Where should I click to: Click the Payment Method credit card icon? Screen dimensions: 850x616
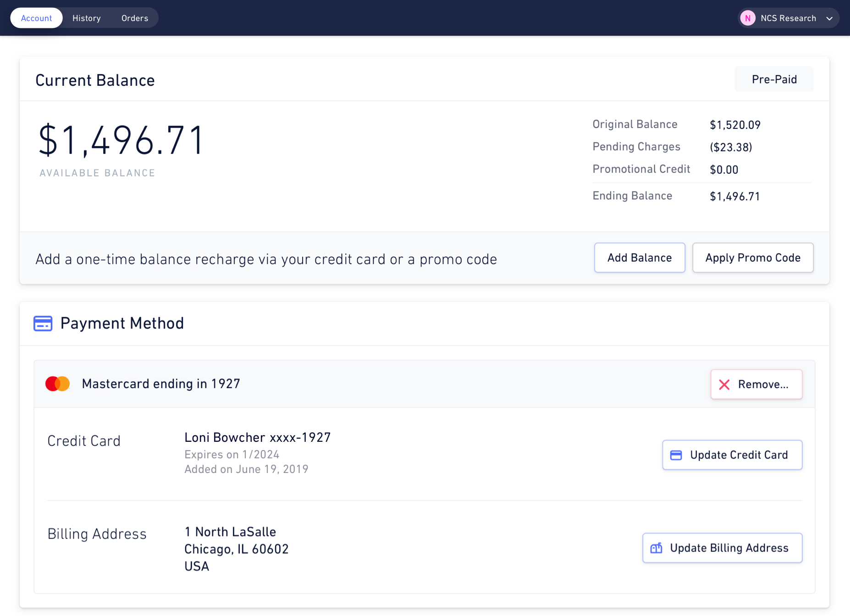[x=43, y=323]
